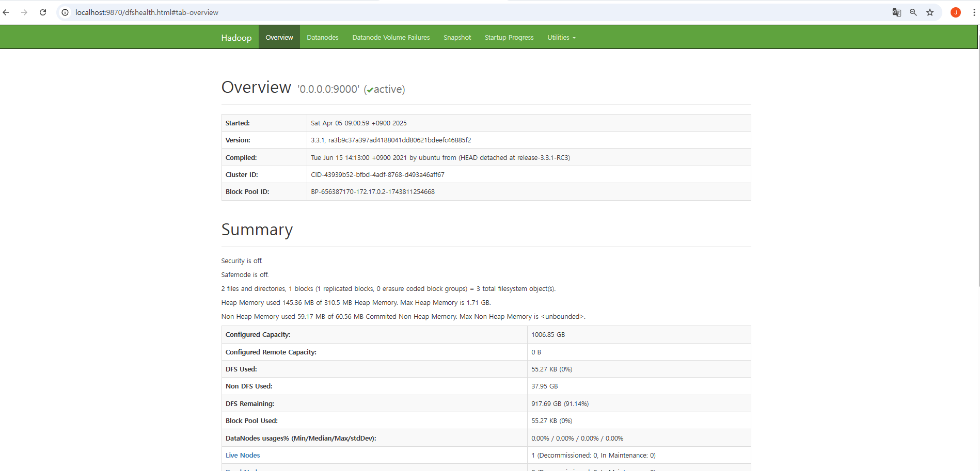Click the 'Block Pool ID:' row label
Viewport: 980px width, 471px height.
[x=247, y=191]
